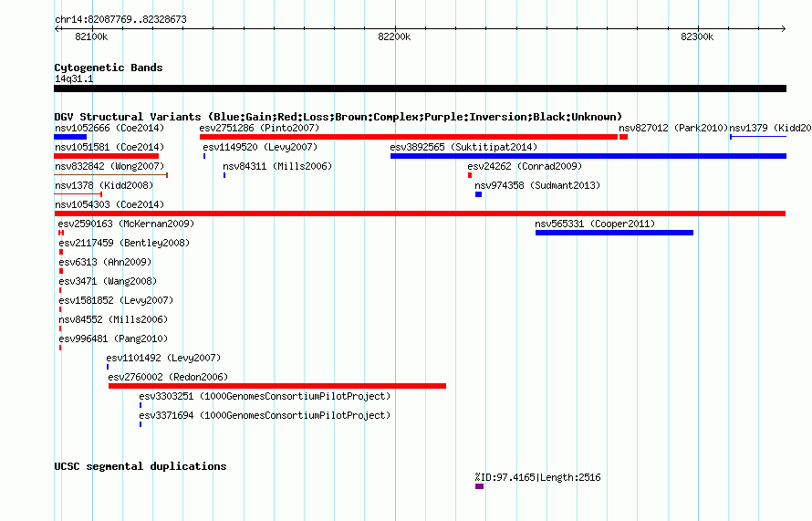Click the left arrow on the ruler

coord(57,29)
